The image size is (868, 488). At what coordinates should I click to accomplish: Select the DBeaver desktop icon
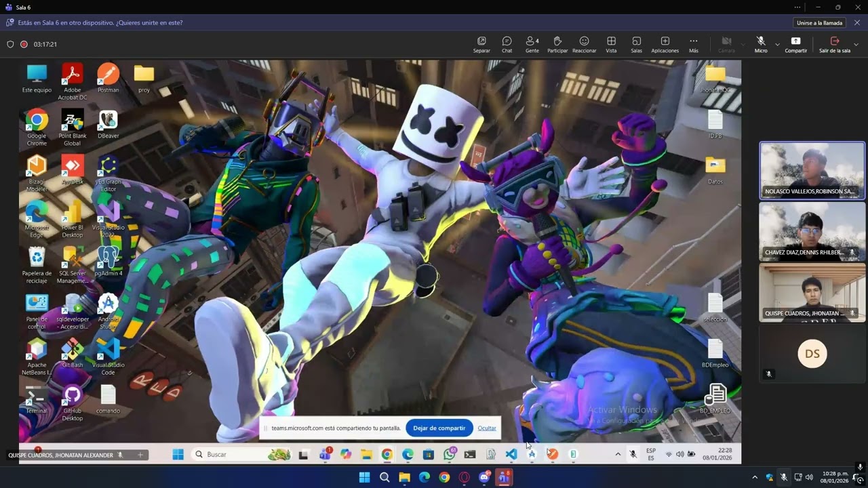(x=108, y=124)
